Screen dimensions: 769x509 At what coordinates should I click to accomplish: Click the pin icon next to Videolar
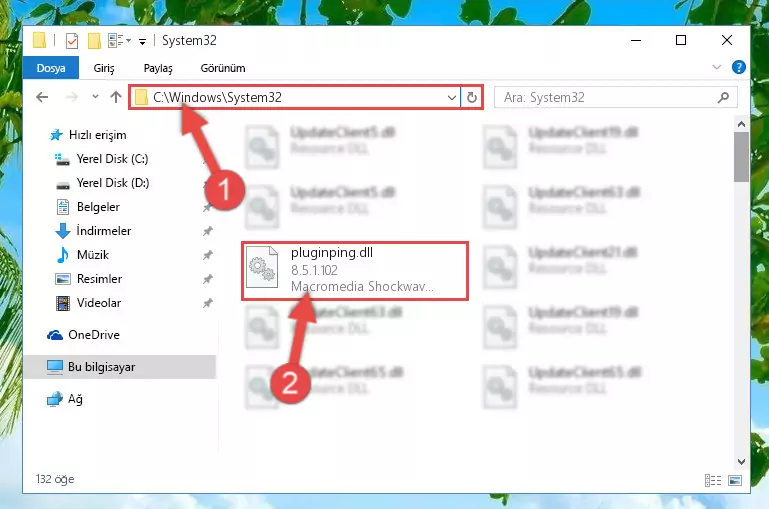coord(208,303)
